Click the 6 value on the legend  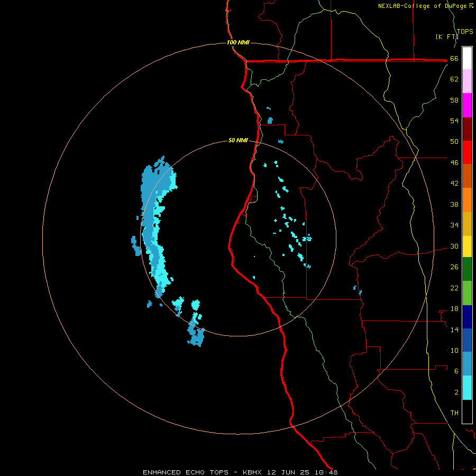[456, 371]
